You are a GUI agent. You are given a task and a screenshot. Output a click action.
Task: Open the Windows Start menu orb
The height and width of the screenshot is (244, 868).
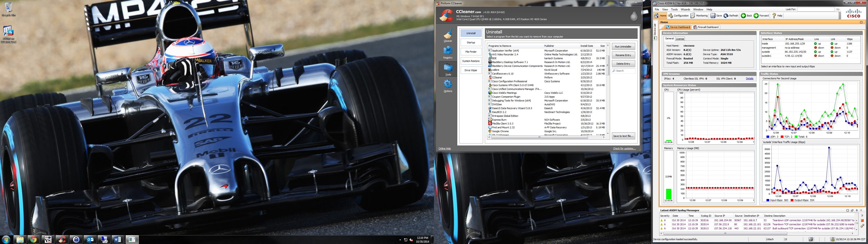tap(6, 240)
